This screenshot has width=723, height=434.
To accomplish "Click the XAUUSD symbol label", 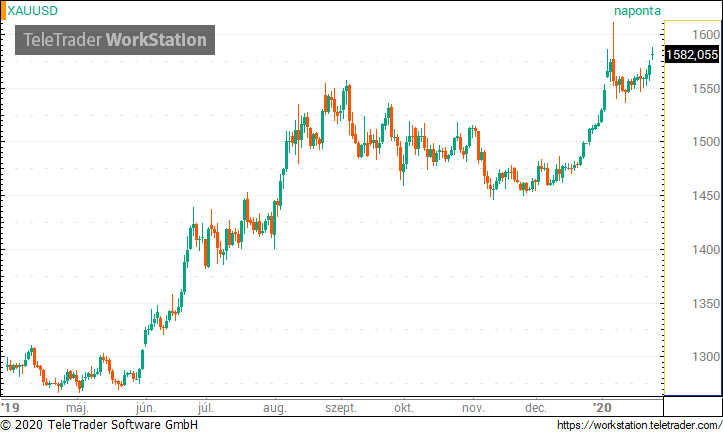I will point(32,11).
